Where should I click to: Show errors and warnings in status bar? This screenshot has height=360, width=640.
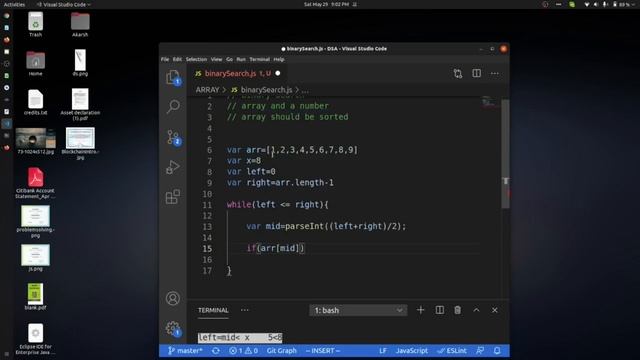point(243,351)
